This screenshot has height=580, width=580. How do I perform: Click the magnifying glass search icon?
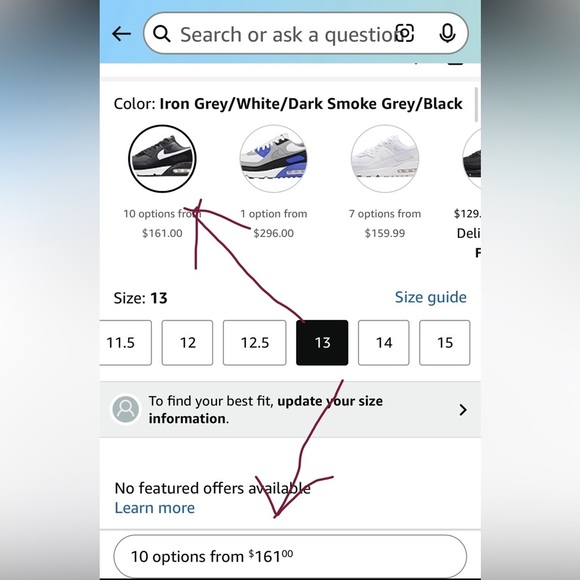[x=162, y=34]
